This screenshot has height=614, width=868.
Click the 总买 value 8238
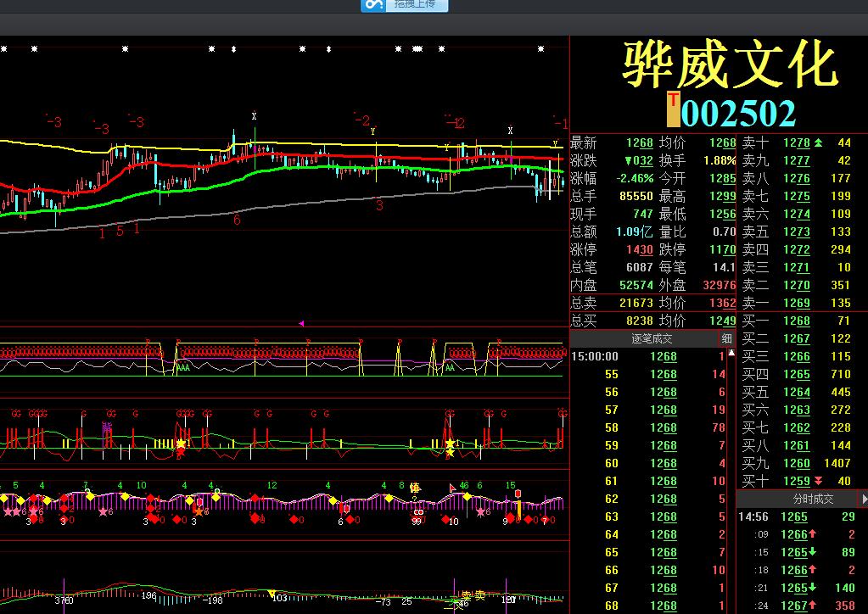point(640,321)
